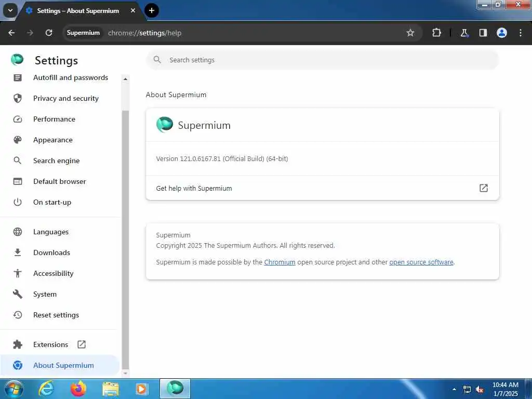
Task: Click the Languages globe icon
Action: tap(17, 232)
